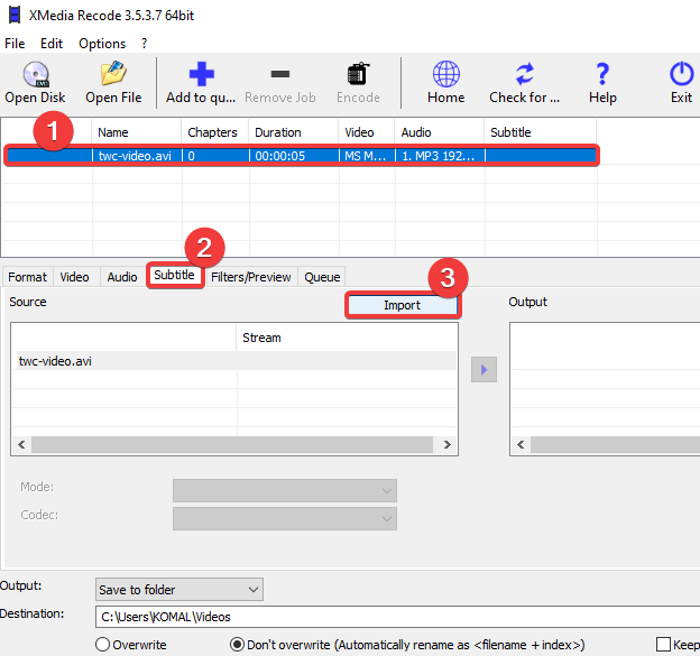Click the arrow button to add stream to output
This screenshot has width=700, height=656.
point(483,370)
